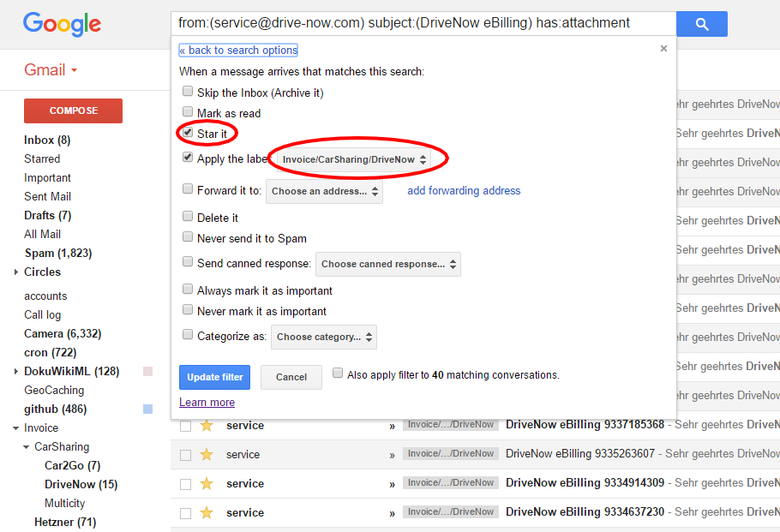Viewport: 780px width, 532px height.
Task: Enable Forward it to checkbox
Action: pos(188,189)
